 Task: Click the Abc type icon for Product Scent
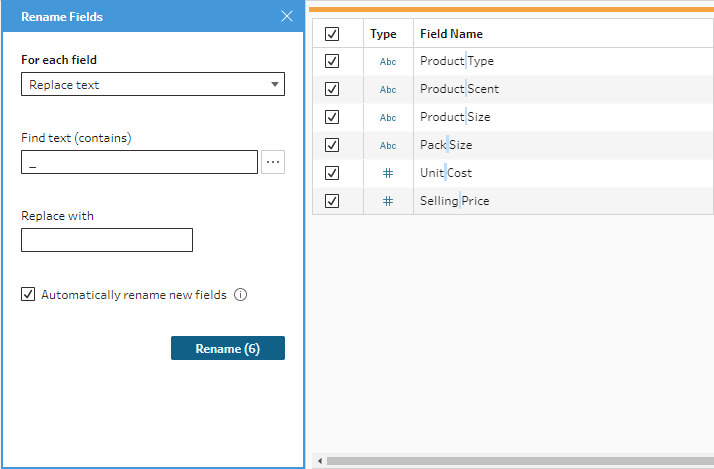point(388,89)
